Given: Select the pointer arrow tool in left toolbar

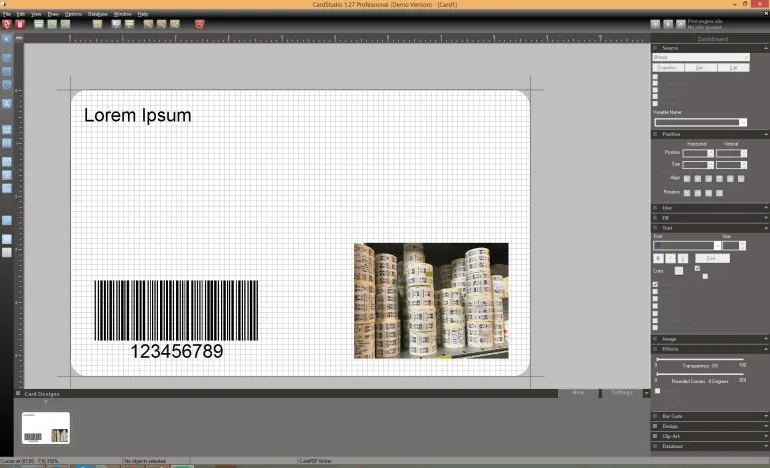Looking at the screenshot, I should click(6, 39).
